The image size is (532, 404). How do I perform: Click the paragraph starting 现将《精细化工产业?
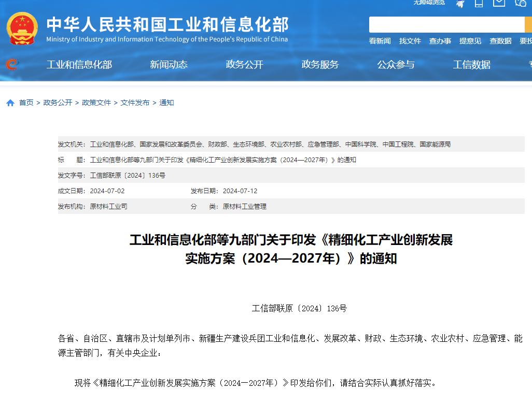pyautogui.click(x=257, y=383)
